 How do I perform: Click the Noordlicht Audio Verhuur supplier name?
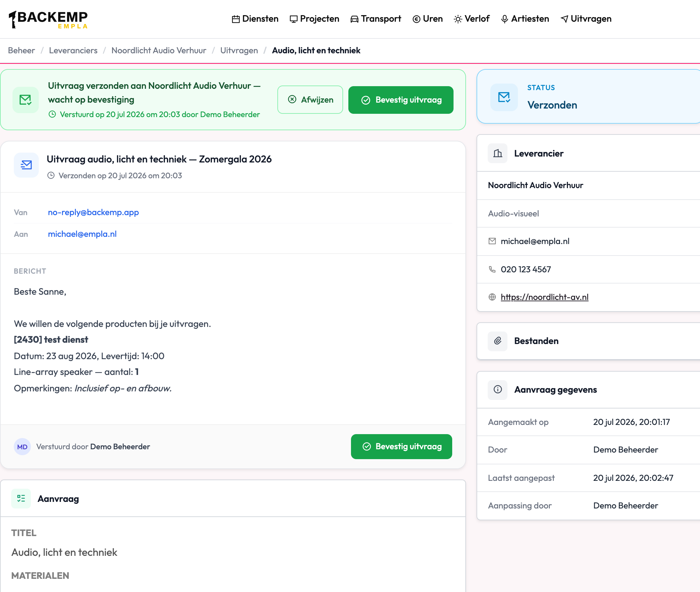point(536,185)
